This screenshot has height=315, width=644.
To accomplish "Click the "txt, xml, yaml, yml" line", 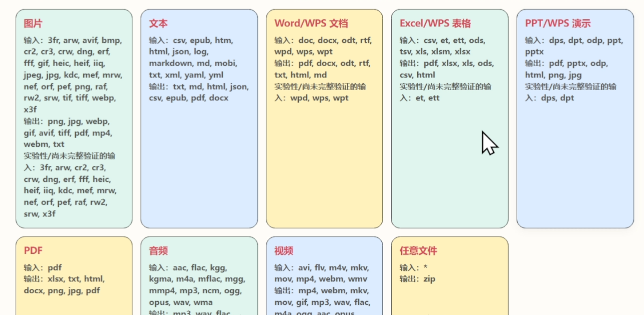I will click(186, 75).
